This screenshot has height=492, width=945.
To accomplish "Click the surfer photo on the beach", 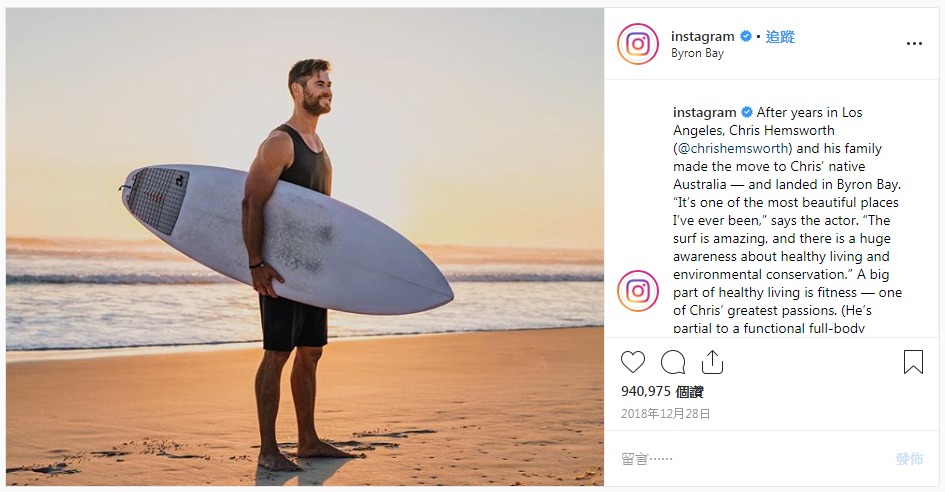I will 305,247.
